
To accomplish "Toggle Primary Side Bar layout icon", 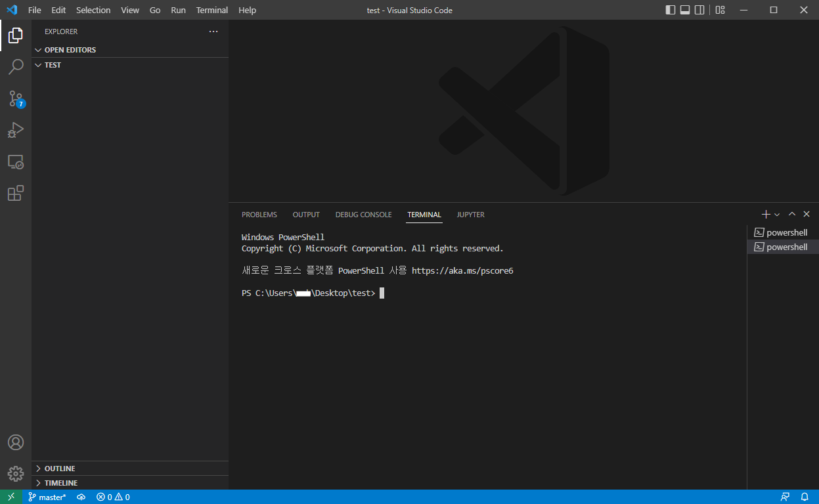I will [x=671, y=10].
